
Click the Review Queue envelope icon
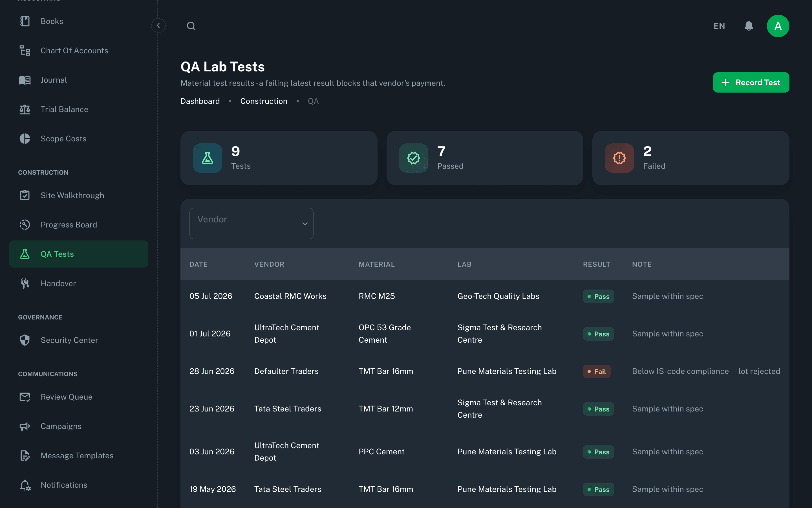25,397
